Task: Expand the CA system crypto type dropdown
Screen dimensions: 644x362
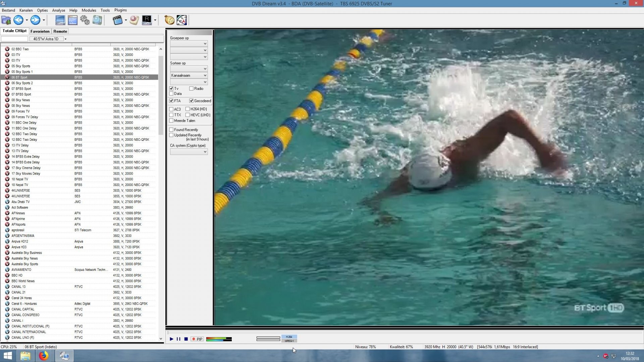Action: click(189, 152)
